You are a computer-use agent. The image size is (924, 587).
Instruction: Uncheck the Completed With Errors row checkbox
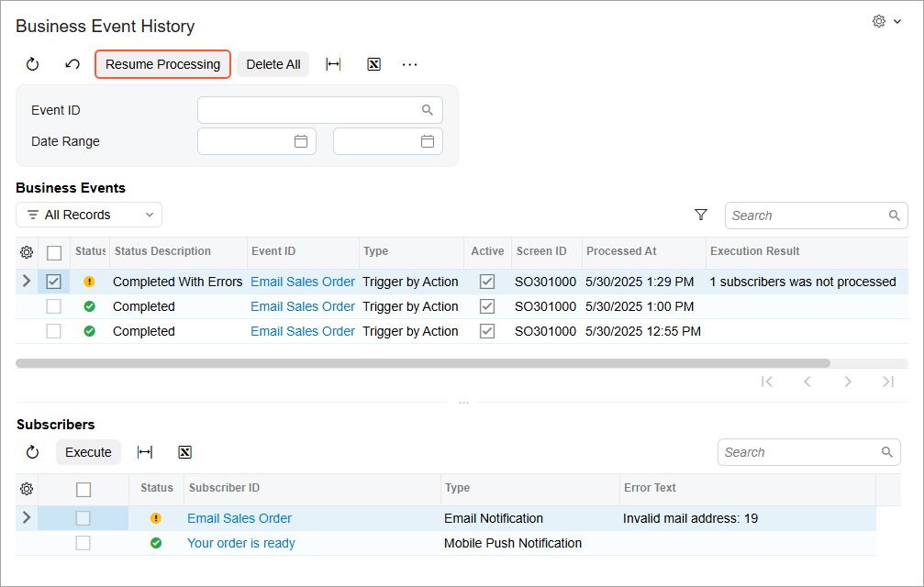click(53, 282)
